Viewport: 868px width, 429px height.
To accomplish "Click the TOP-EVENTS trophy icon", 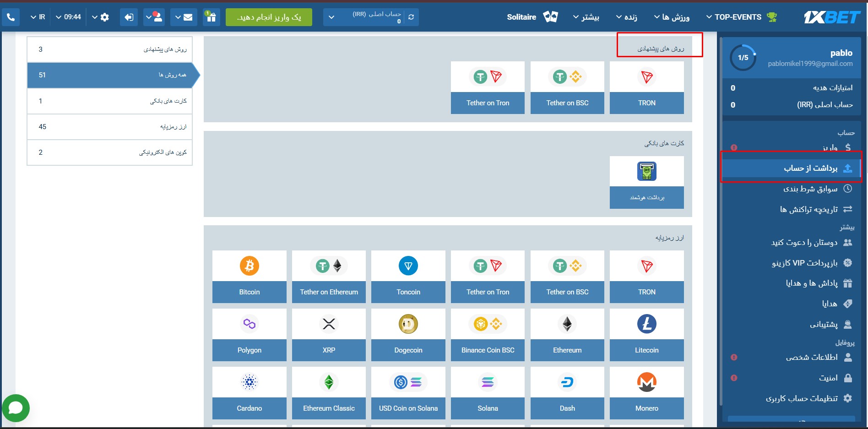I will tap(772, 17).
